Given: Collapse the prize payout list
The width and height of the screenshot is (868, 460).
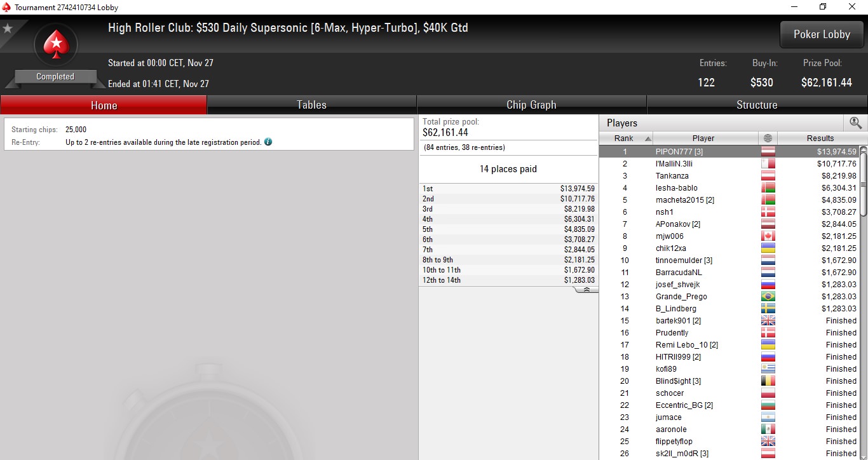Looking at the screenshot, I should [586, 290].
